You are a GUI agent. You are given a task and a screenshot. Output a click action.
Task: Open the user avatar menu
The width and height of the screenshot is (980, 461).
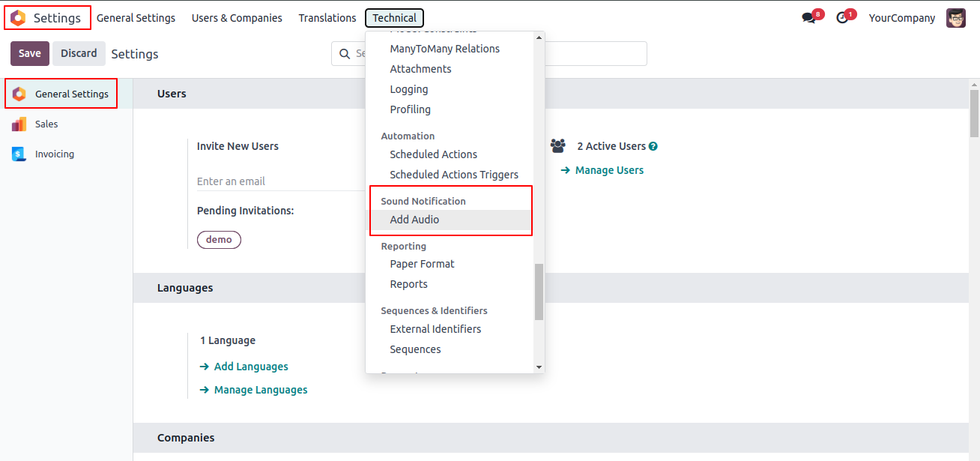tap(956, 18)
